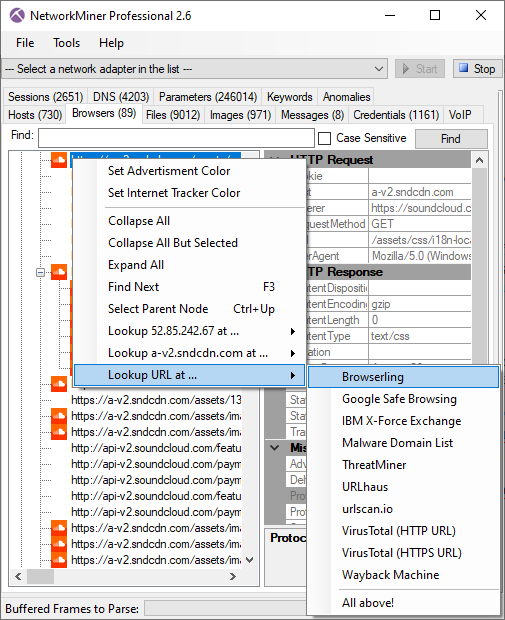
Task: Switch to the Messages (8) tab
Action: (x=312, y=115)
